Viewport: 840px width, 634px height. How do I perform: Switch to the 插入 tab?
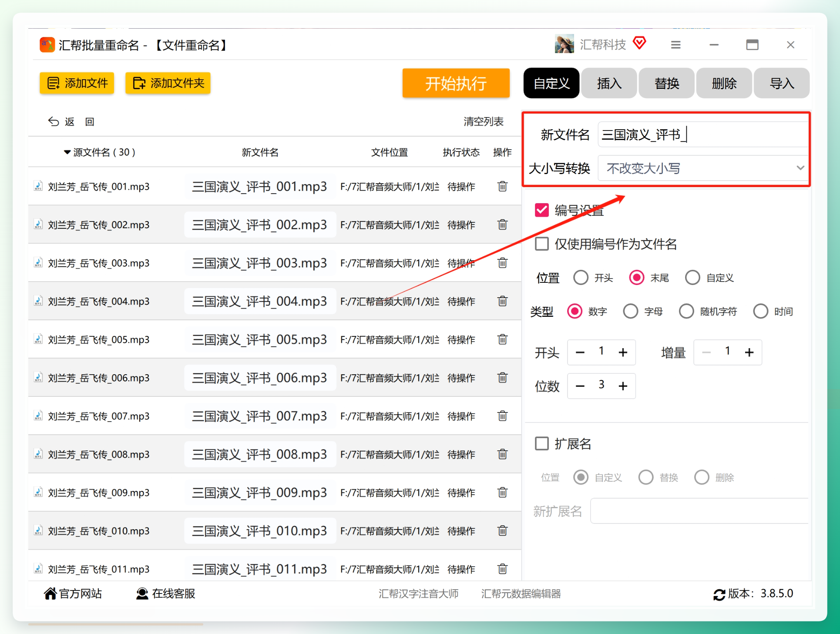[x=609, y=83]
